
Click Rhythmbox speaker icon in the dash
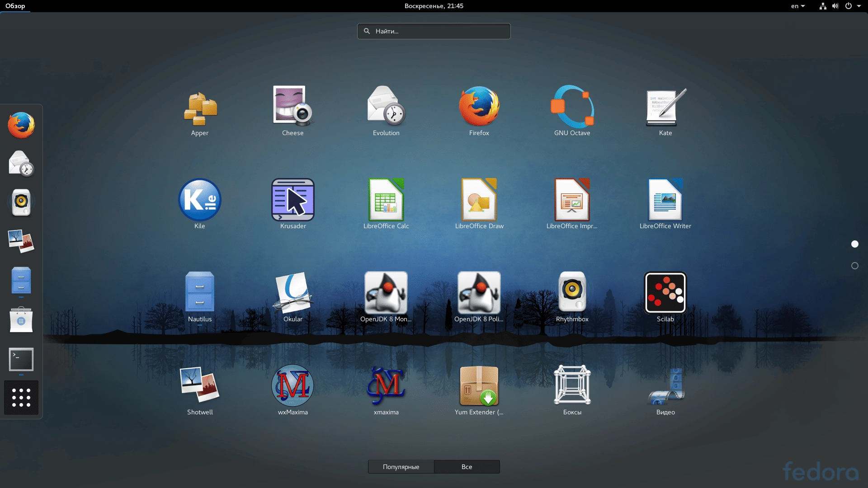point(21,202)
